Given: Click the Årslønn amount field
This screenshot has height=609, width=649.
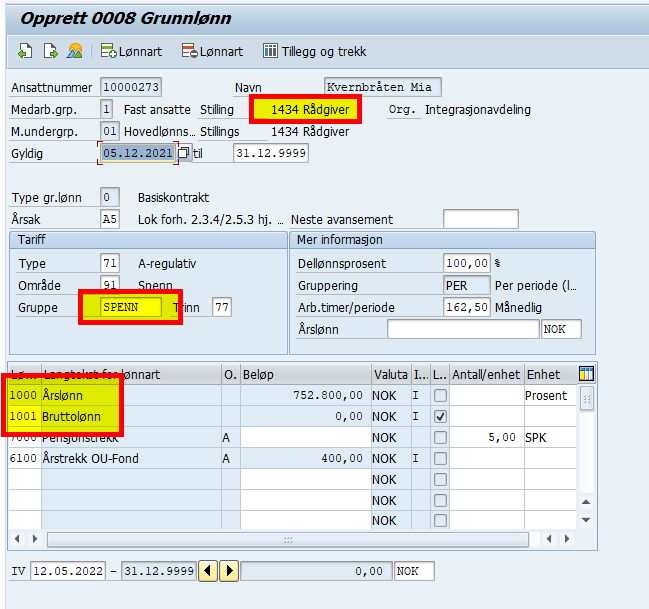Looking at the screenshot, I should click(x=464, y=329).
